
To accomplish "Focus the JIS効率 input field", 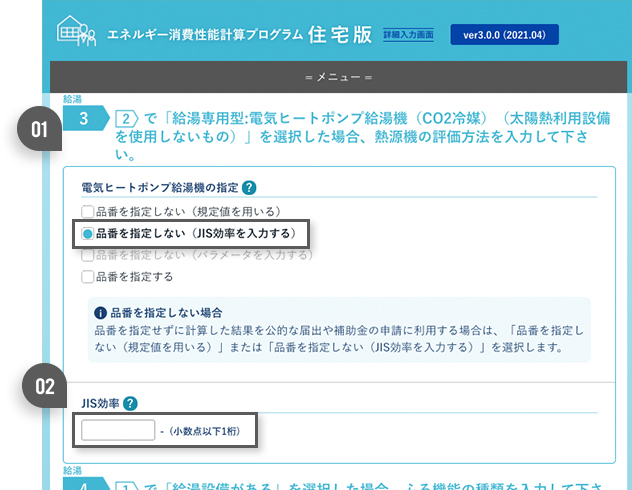I will tap(117, 431).
